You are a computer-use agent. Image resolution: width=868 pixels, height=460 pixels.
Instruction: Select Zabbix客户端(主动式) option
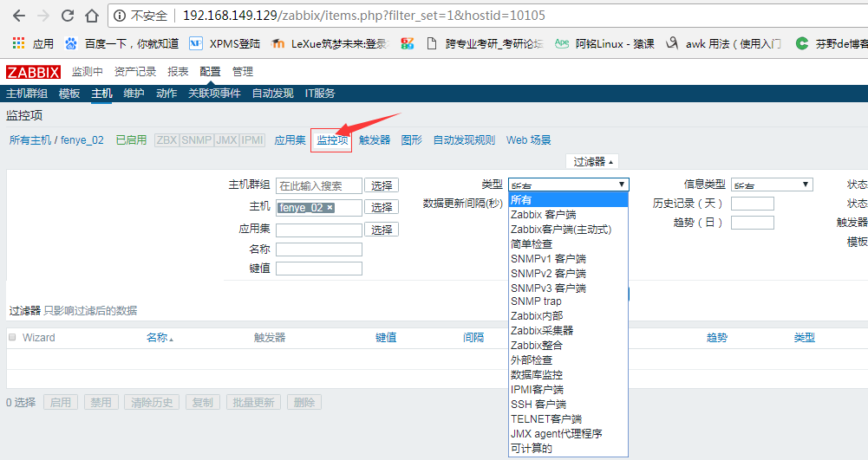[569, 230]
